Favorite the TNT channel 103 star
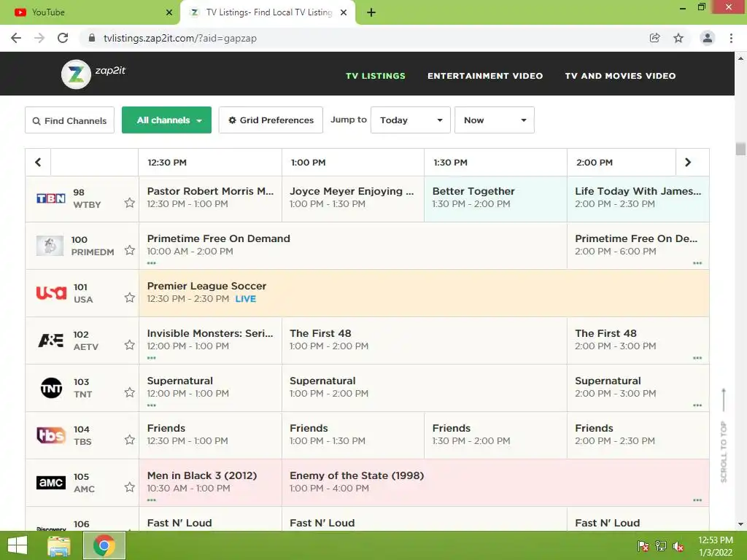Image resolution: width=747 pixels, height=560 pixels. [x=130, y=392]
